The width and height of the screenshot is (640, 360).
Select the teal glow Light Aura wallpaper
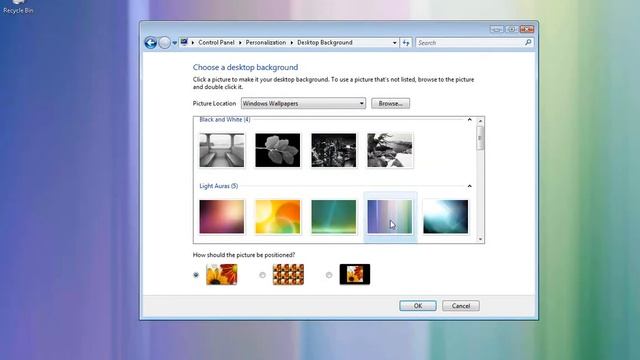[446, 217]
